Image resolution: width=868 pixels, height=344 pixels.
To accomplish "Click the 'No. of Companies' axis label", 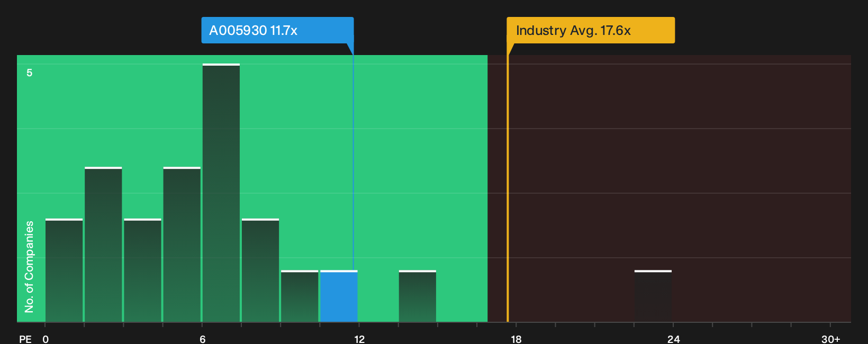I will click(29, 267).
